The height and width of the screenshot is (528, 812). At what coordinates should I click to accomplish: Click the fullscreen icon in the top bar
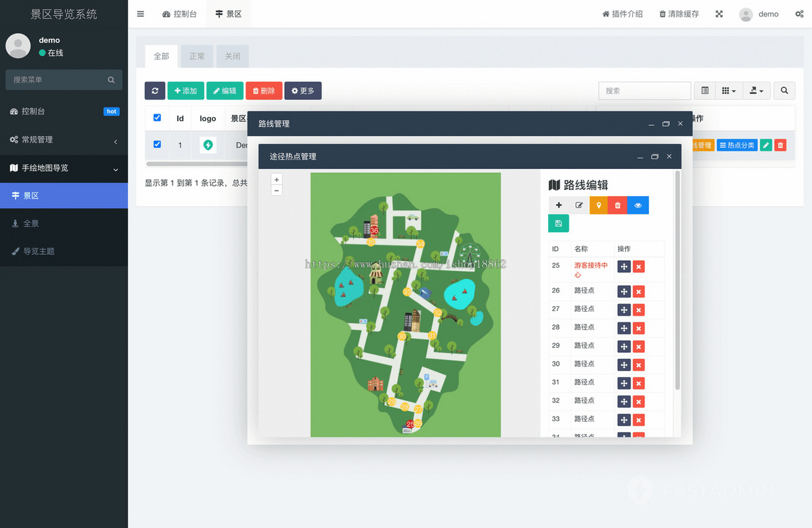tap(719, 14)
